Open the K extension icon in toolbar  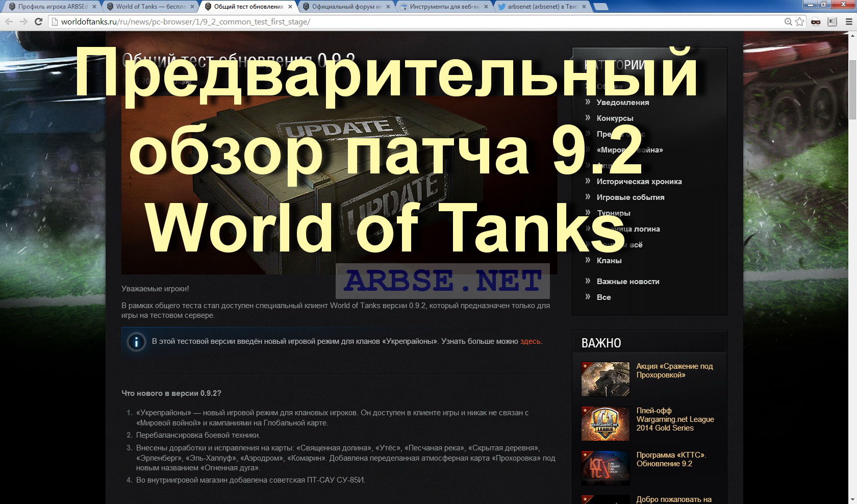pyautogui.click(x=832, y=21)
